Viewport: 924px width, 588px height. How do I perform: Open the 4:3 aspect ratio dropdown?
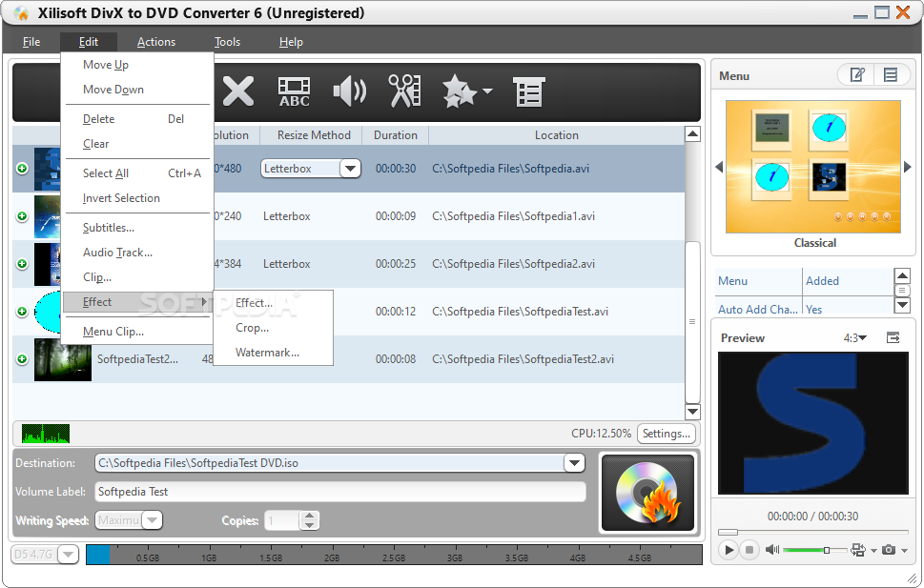855,337
